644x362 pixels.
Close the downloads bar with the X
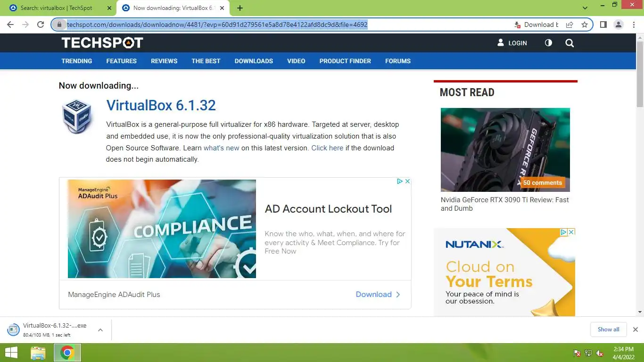(636, 329)
